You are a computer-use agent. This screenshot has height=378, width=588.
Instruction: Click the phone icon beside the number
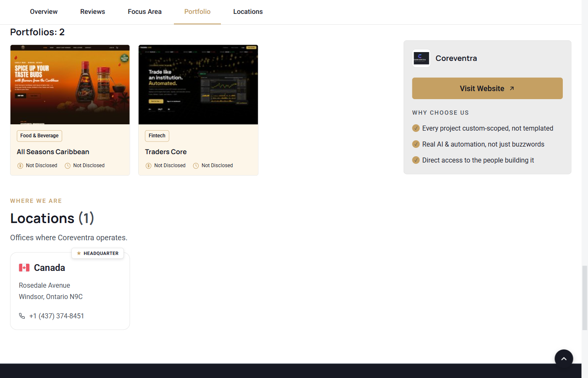point(22,316)
